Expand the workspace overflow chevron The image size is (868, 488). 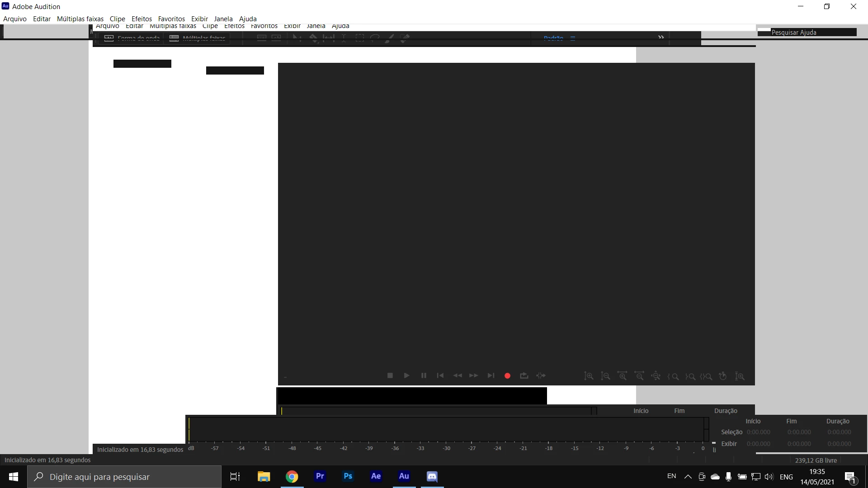(661, 37)
